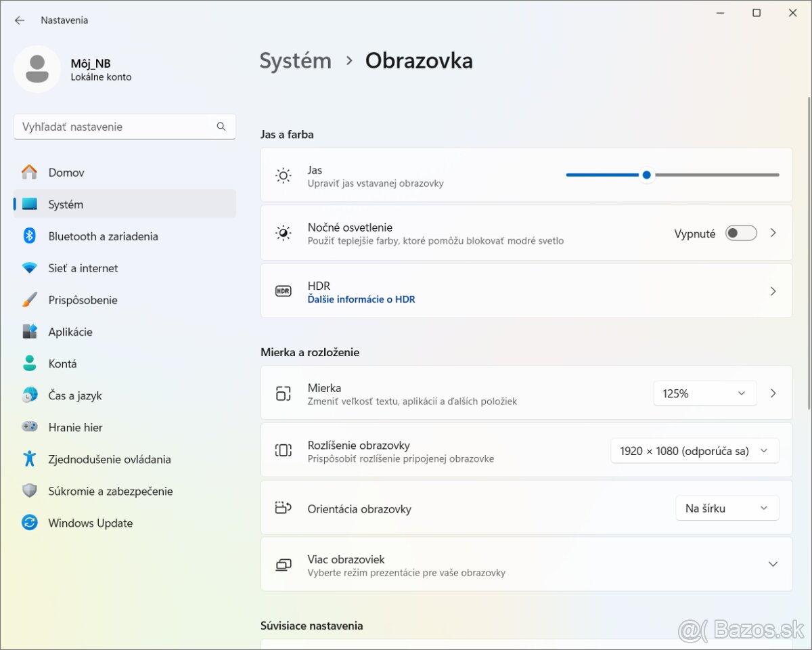Toggle the Nočné osvetlenie switch
The image size is (812, 650).
click(x=740, y=234)
